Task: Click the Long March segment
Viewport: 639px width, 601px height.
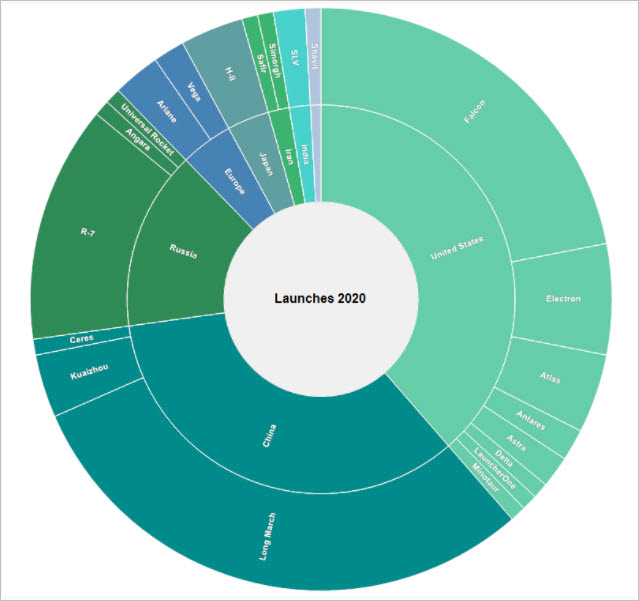Action: pyautogui.click(x=268, y=535)
